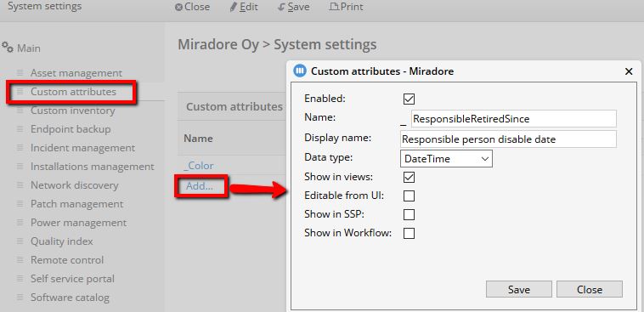
Task: Toggle the Show in views checkbox
Action: pos(409,177)
